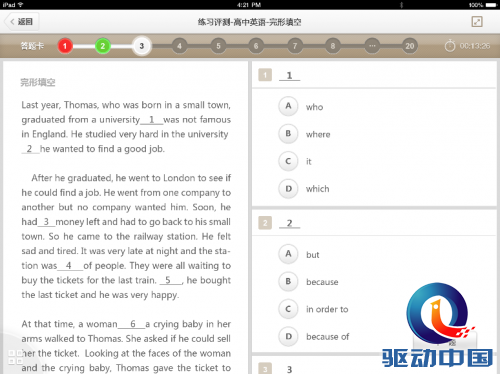Image resolution: width=500 pixels, height=374 pixels.
Task: Click the stopwatch timer icon
Action: (450, 45)
